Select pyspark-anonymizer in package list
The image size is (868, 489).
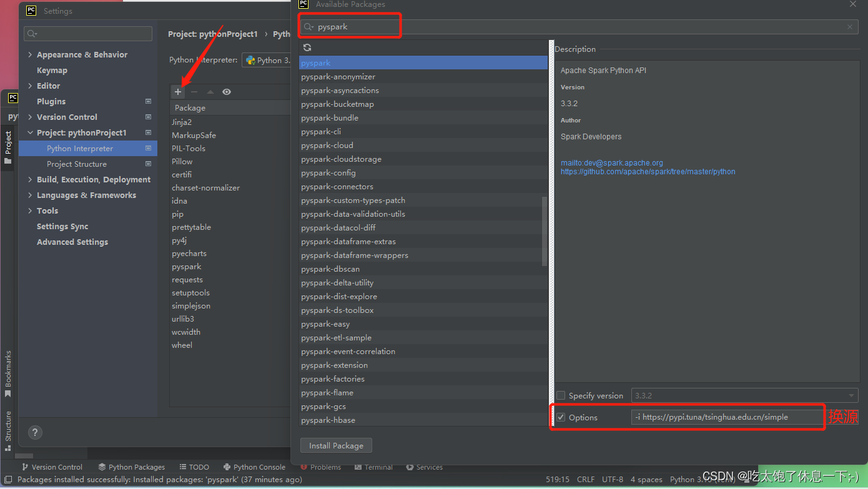click(x=423, y=77)
